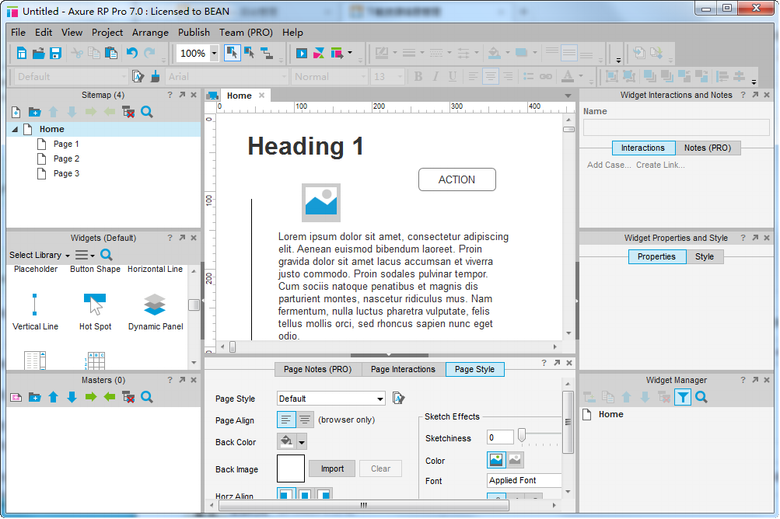Open the Arrange menu
Screen dimensions: 780x519
150,32
